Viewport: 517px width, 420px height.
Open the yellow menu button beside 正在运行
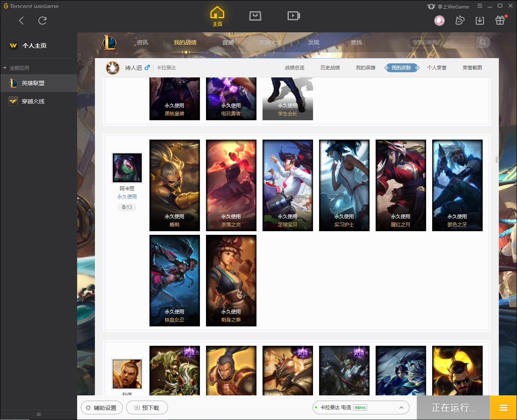click(x=503, y=407)
